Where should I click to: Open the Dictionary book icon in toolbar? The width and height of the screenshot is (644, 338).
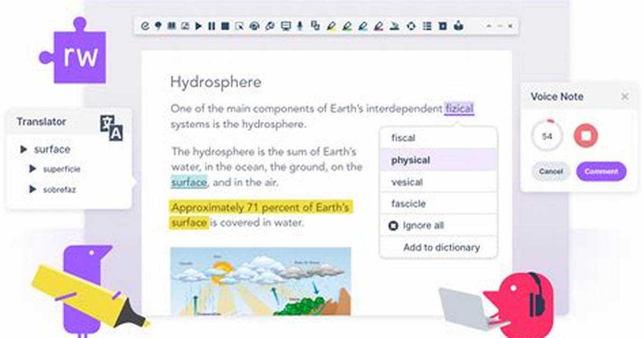point(172,26)
